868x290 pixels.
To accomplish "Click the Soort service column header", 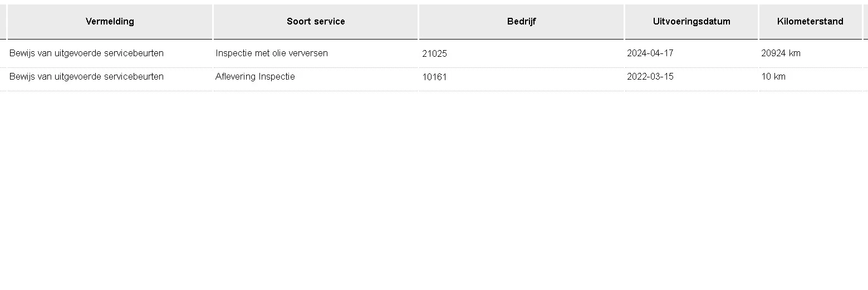I will [316, 22].
